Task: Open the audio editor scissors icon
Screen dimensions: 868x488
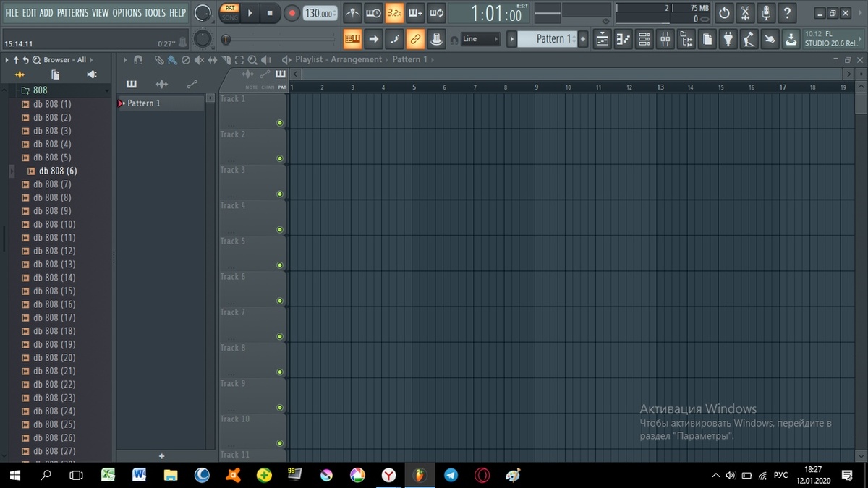Action: click(746, 13)
